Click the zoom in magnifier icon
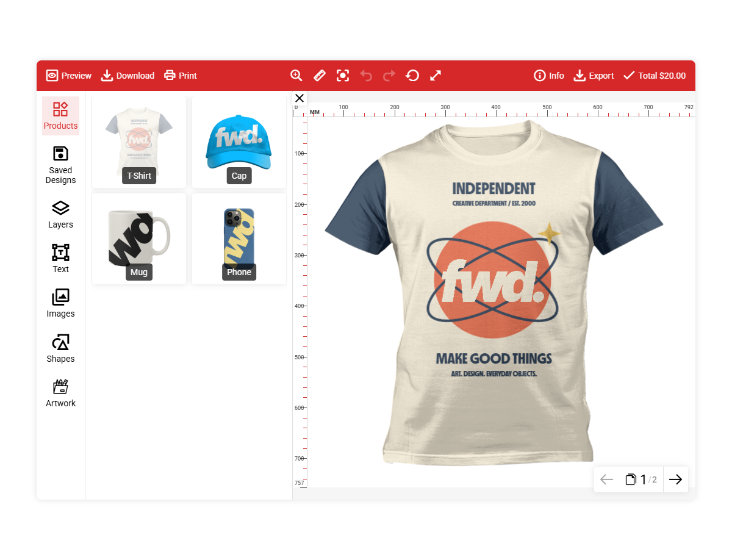732x560 pixels. pyautogui.click(x=296, y=76)
